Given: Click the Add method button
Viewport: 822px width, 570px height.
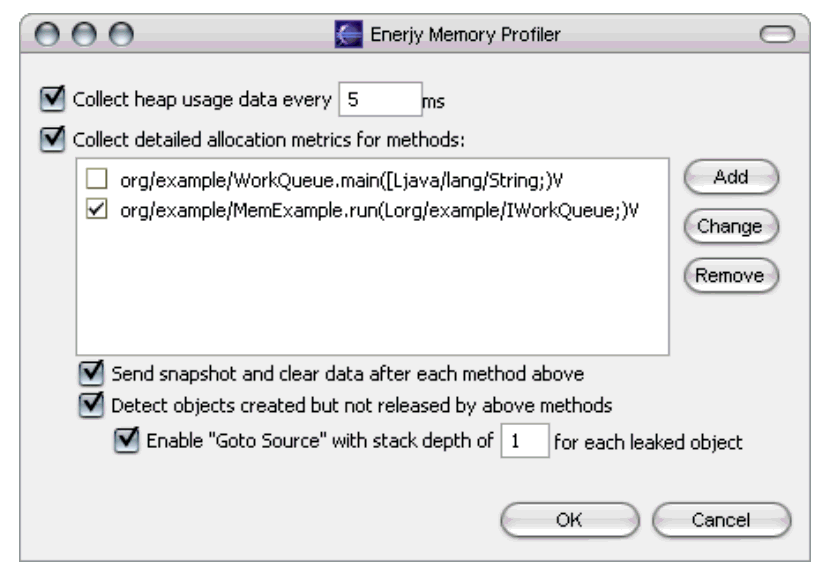Looking at the screenshot, I should (x=731, y=177).
